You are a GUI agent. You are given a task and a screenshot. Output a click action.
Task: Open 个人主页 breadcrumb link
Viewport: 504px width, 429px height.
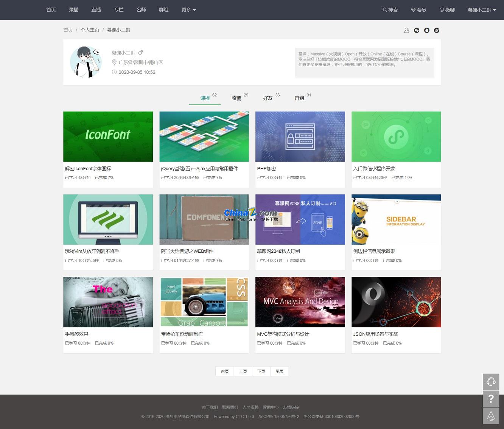[90, 30]
